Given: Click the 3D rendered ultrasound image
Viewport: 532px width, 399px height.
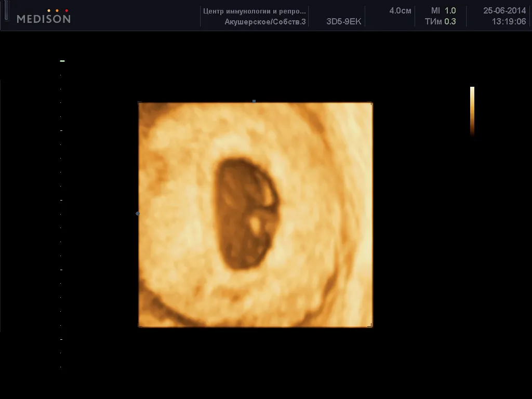Looking at the screenshot, I should (x=255, y=215).
